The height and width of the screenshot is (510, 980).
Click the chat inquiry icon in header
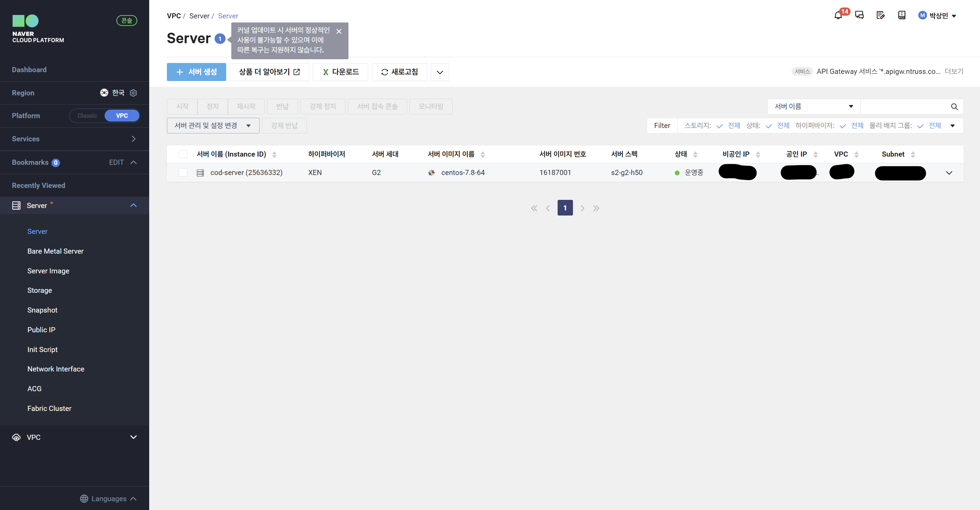pyautogui.click(x=859, y=16)
